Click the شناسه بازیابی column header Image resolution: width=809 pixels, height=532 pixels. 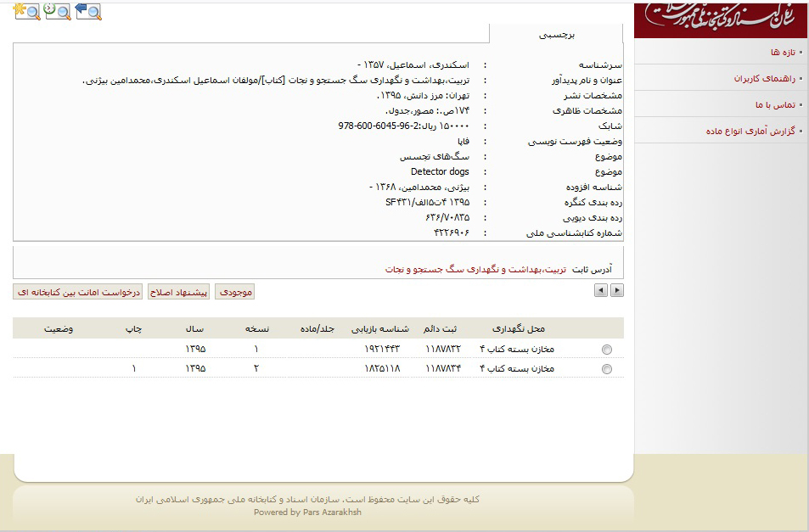coord(380,329)
